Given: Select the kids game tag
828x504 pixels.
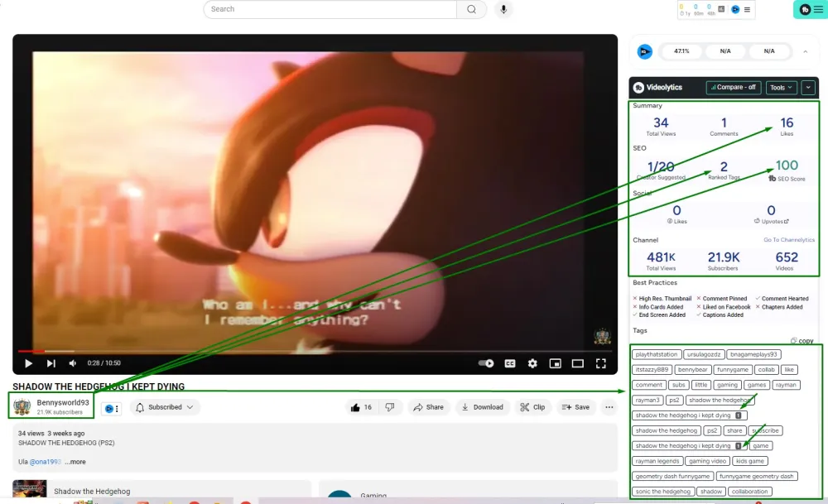Looking at the screenshot, I should point(749,461).
